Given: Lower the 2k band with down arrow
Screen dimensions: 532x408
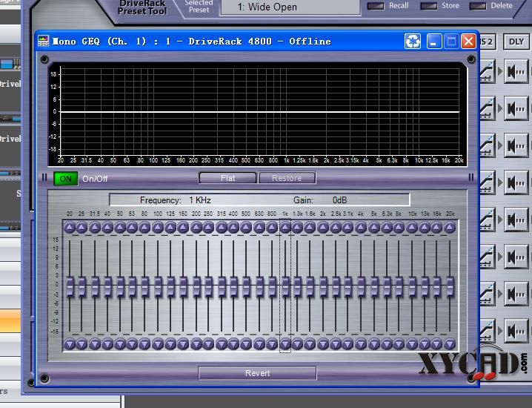Looking at the screenshot, I should (x=323, y=344).
